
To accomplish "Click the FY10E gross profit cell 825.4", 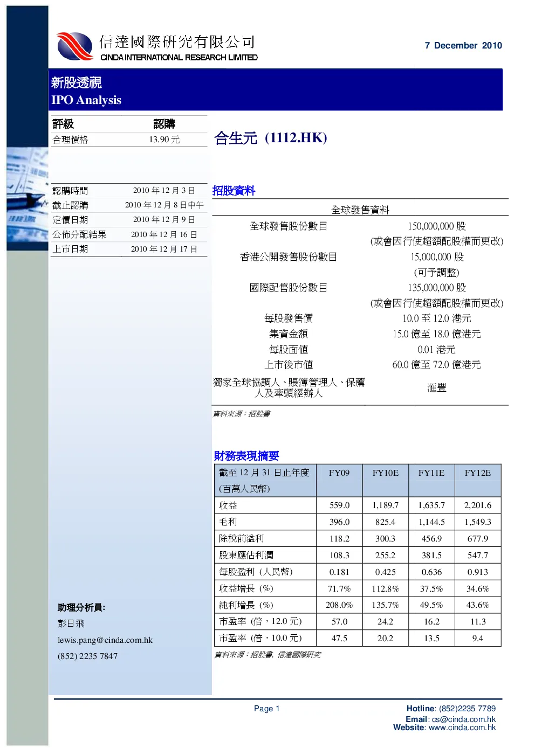I will coord(386,522).
